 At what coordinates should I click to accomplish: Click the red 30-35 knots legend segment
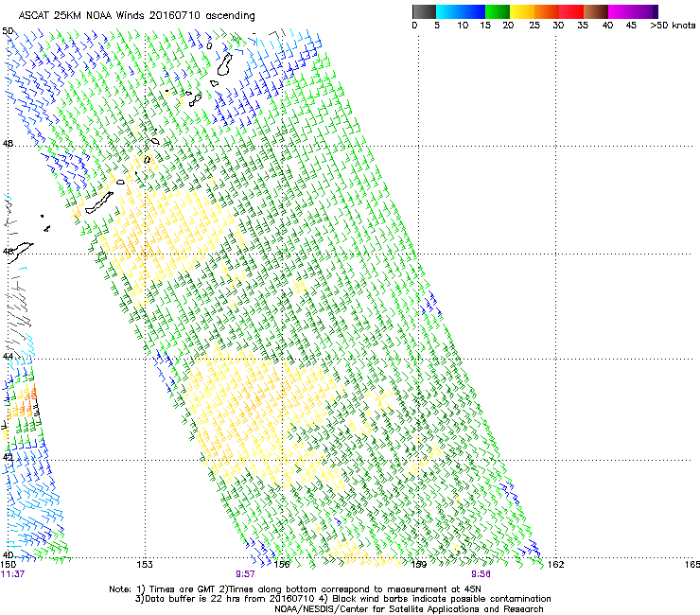(x=571, y=11)
